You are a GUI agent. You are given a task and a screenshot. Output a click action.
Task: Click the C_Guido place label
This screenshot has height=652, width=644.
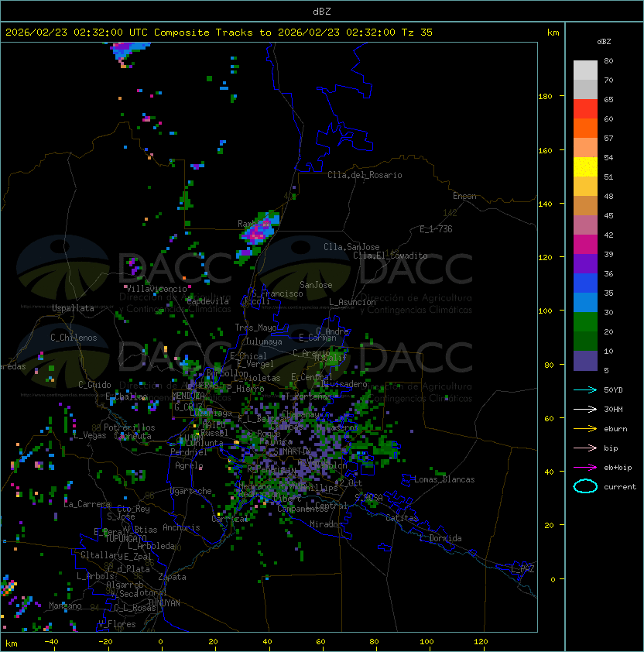tap(94, 385)
